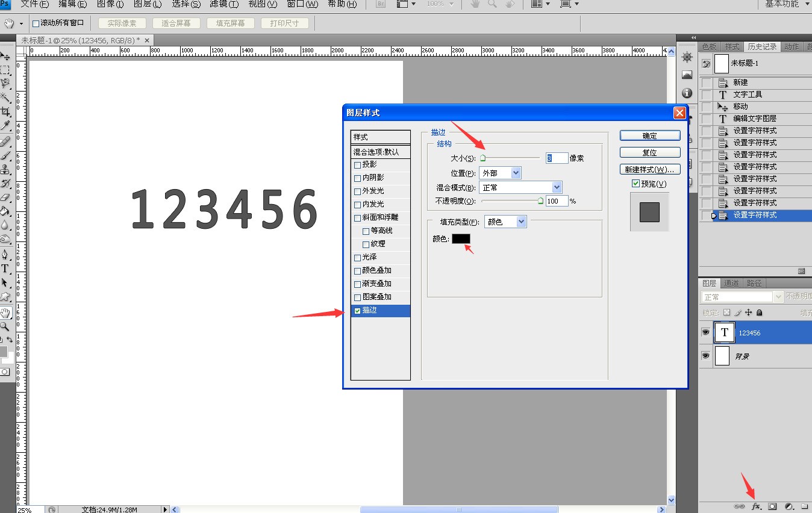Select the Lasso tool
This screenshot has height=513, width=812.
tap(5, 84)
